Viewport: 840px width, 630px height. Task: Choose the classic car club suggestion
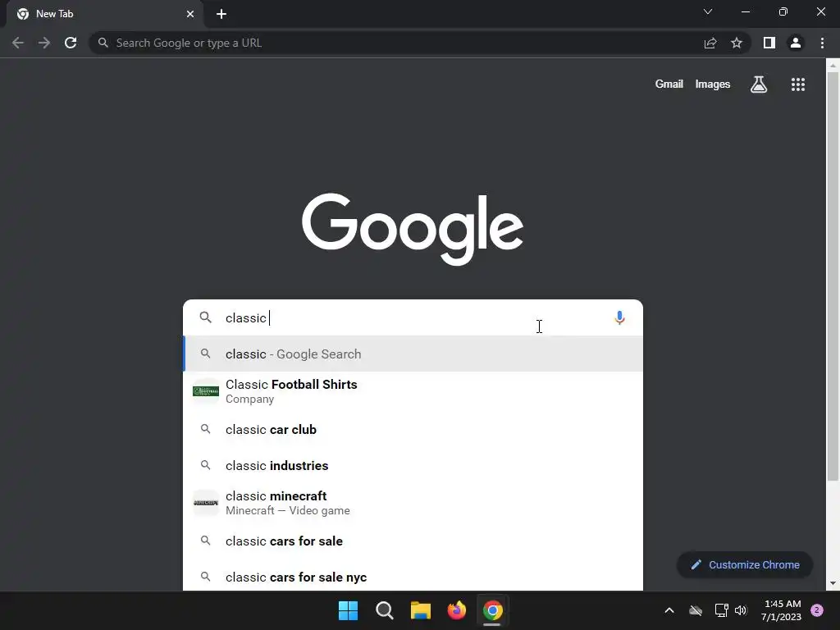click(x=413, y=430)
